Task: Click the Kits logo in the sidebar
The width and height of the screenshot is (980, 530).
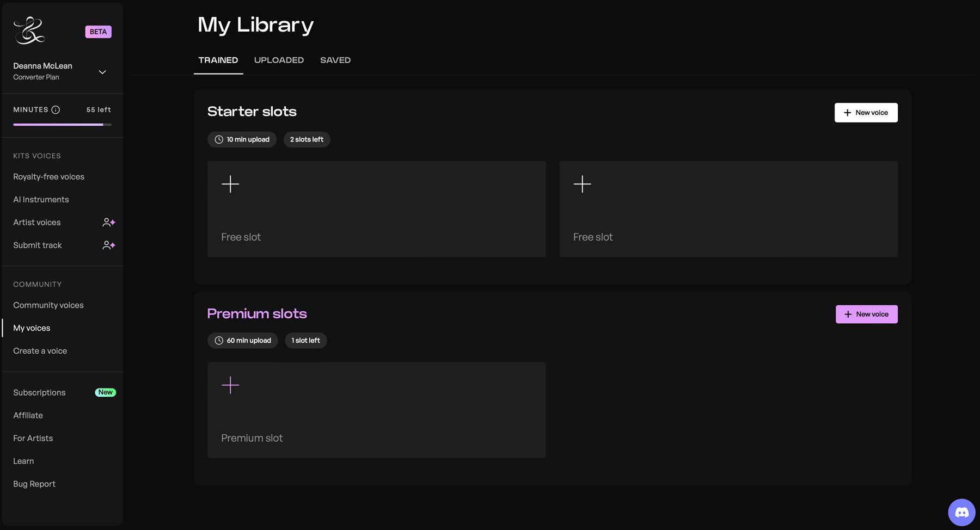Action: (30, 31)
